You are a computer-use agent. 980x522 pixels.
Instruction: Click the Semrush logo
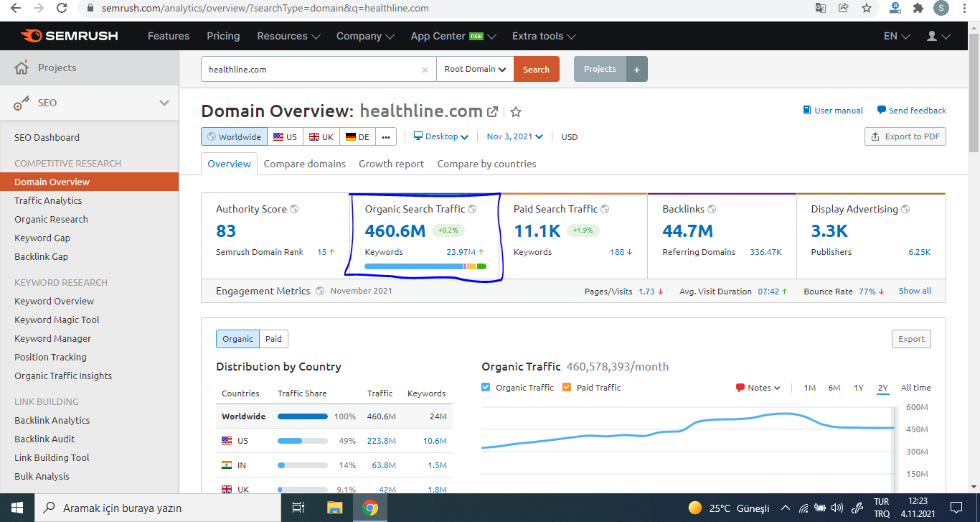[70, 36]
